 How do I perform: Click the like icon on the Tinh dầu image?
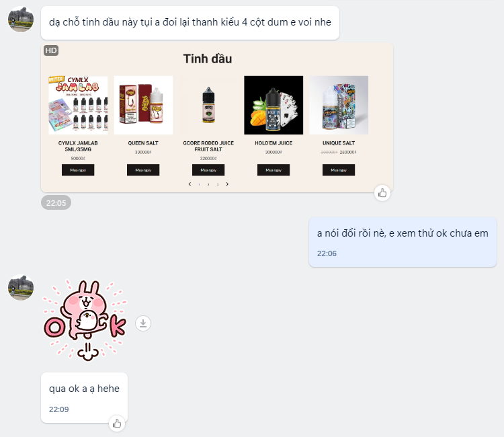coord(382,193)
